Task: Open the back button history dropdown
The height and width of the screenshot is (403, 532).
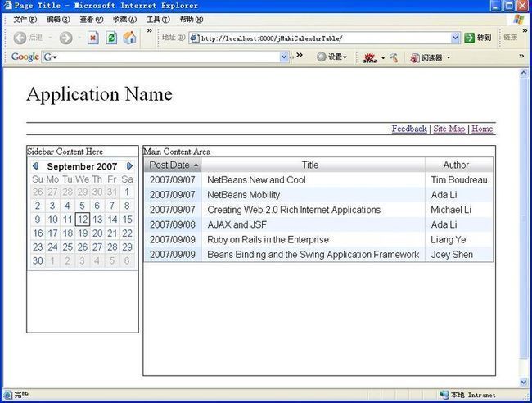Action: click(50, 38)
